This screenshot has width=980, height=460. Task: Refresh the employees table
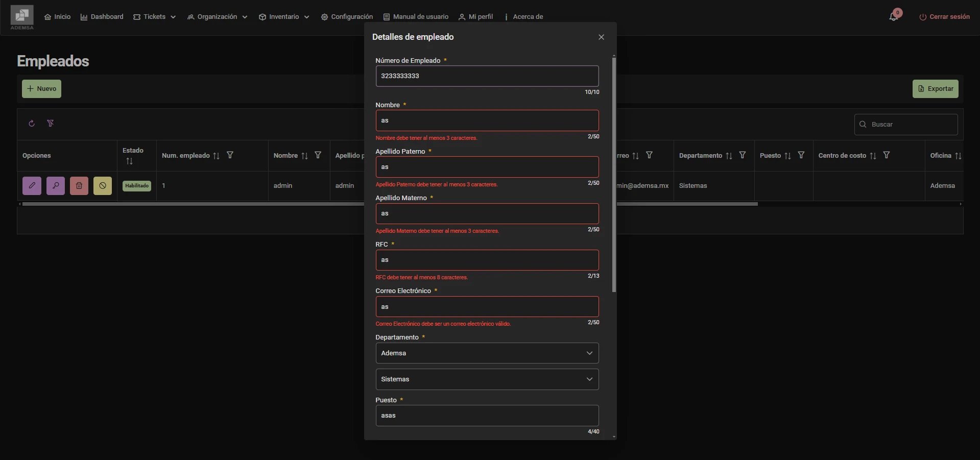click(x=32, y=124)
